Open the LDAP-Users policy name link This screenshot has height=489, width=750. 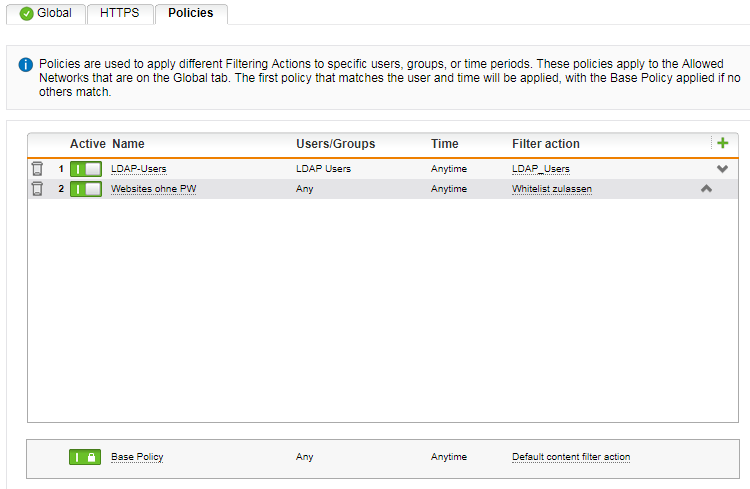[139, 169]
